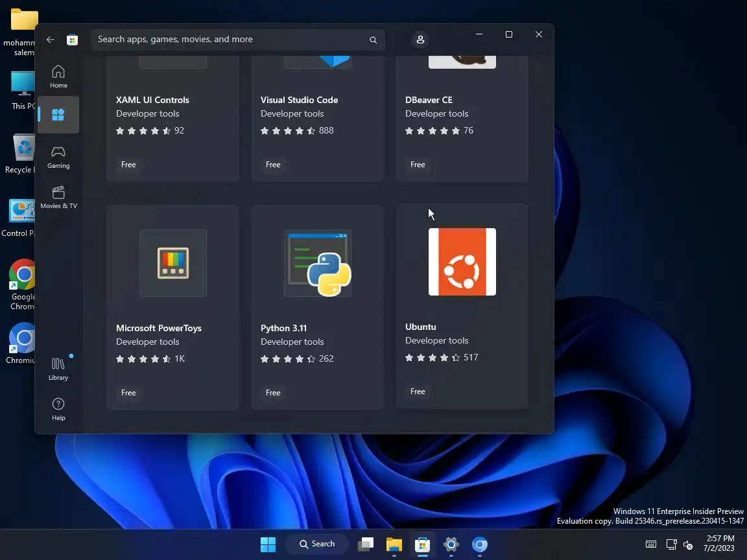
Task: Open Settings gear on taskbar
Action: tap(451, 544)
